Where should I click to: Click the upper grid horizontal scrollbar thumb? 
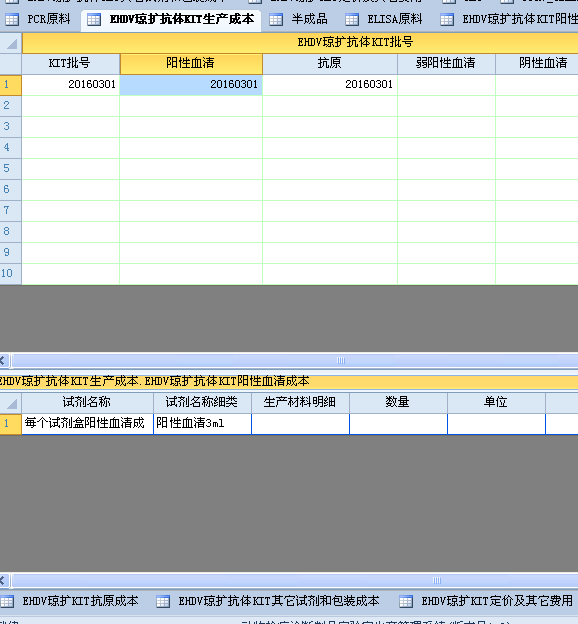pos(340,361)
